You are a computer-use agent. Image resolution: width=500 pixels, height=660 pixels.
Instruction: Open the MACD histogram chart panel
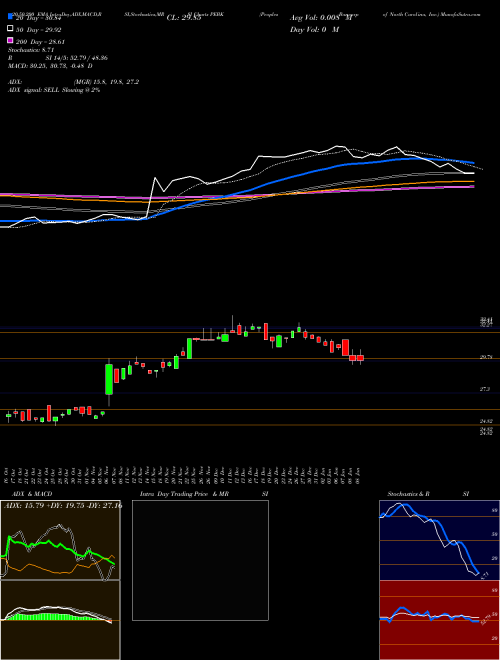coord(60,620)
